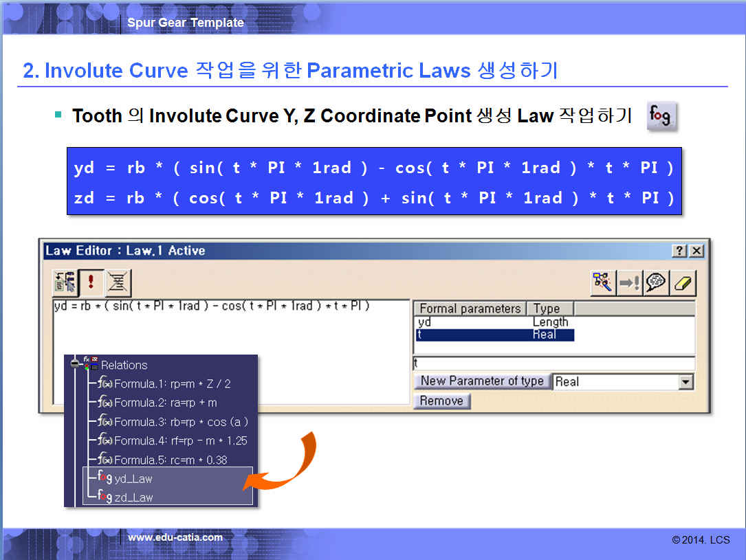Click the arrow-exclamation icon in editor toolbar
Image resolution: width=746 pixels, height=560 pixels.
tap(629, 282)
